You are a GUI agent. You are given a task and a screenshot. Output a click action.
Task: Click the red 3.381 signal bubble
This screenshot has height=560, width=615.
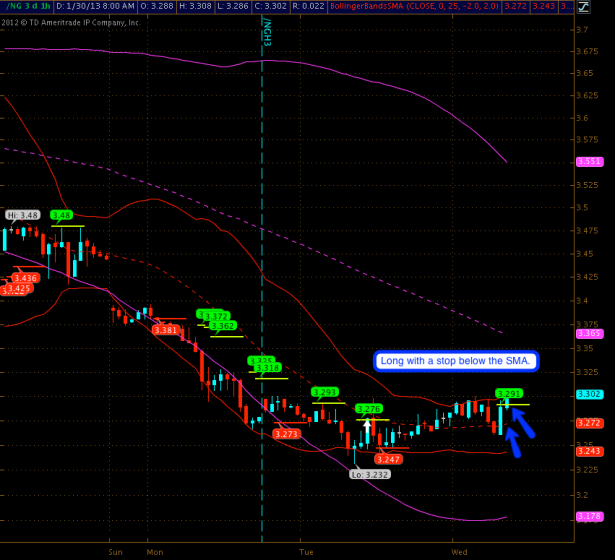click(x=166, y=330)
